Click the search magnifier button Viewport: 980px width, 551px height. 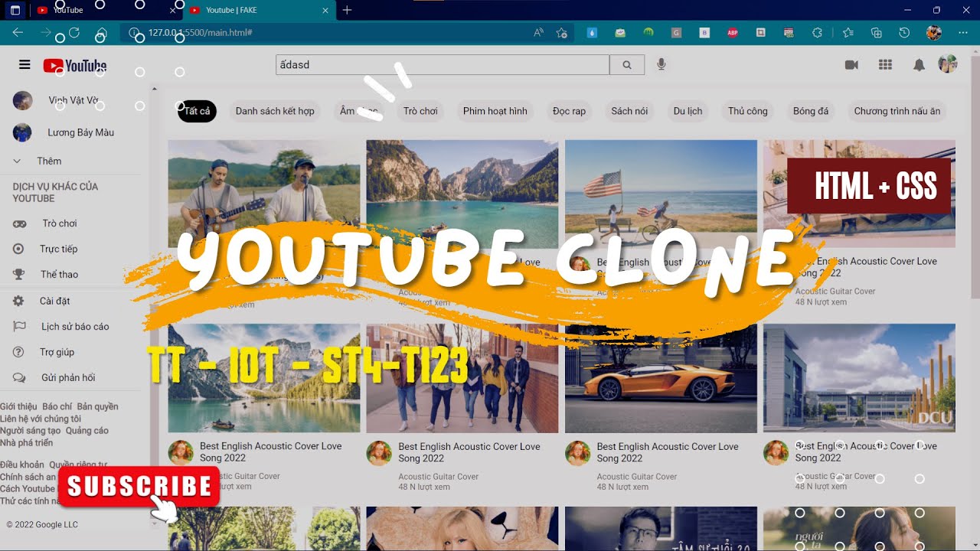tap(627, 65)
